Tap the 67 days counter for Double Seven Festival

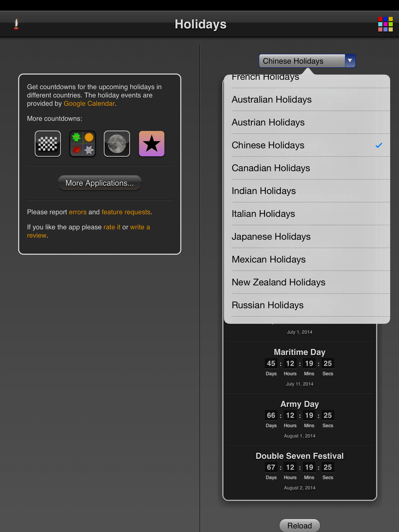(271, 467)
